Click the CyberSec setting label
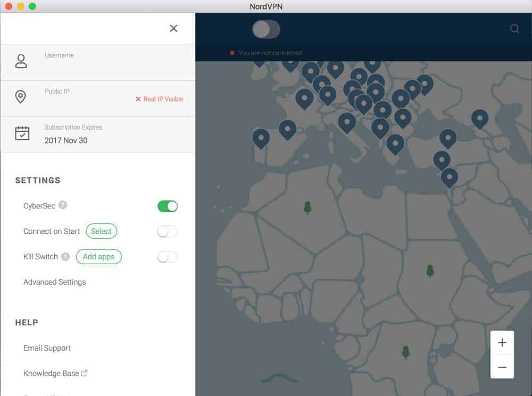 click(39, 206)
